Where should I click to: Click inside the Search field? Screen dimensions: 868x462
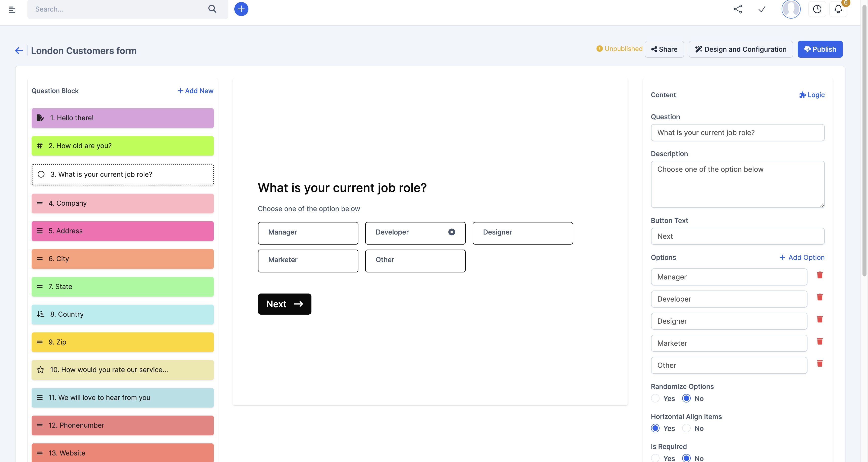coord(115,9)
